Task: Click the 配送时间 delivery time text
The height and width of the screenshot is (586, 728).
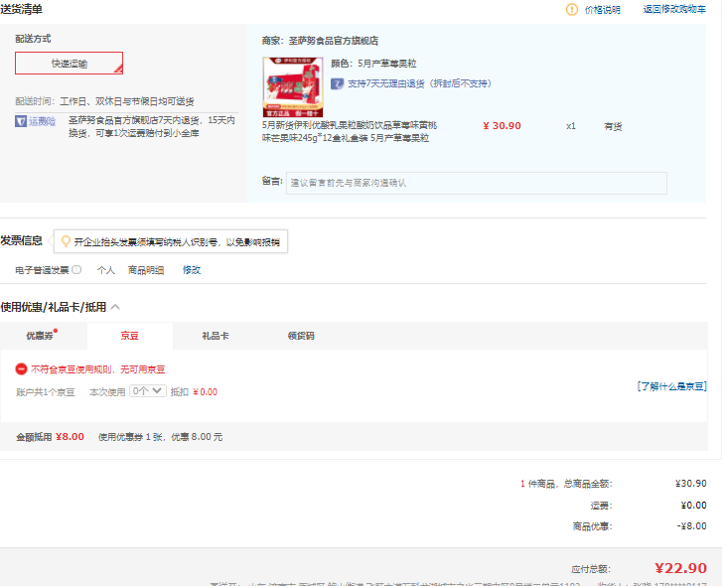Action: tap(104, 101)
